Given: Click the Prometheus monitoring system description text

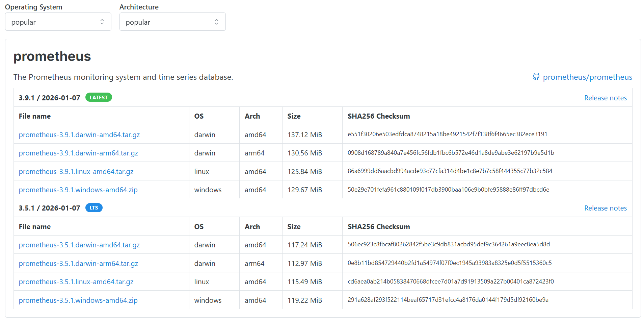Looking at the screenshot, I should [x=123, y=77].
